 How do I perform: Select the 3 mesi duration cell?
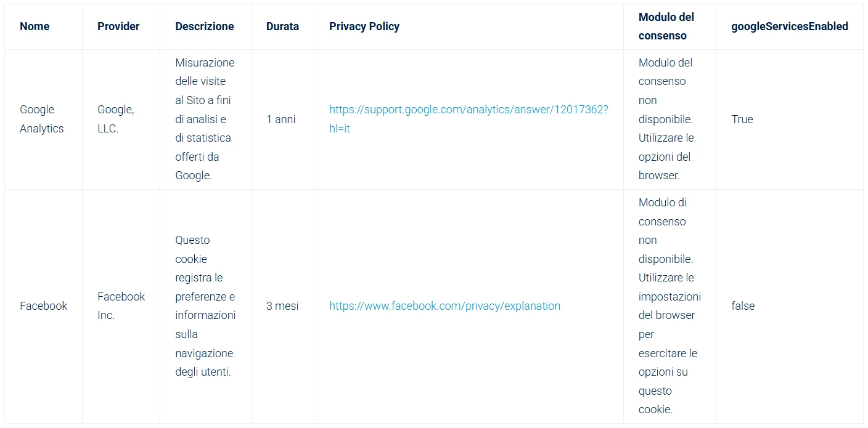[282, 306]
